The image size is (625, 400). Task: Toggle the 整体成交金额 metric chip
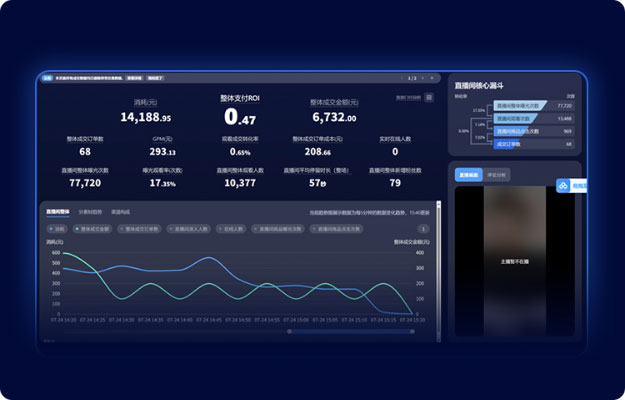(x=94, y=229)
